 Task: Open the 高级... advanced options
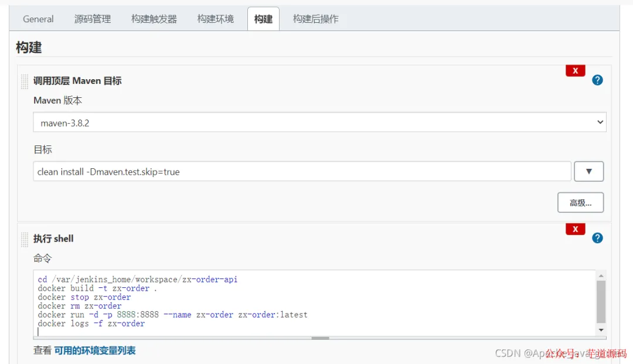tap(580, 203)
